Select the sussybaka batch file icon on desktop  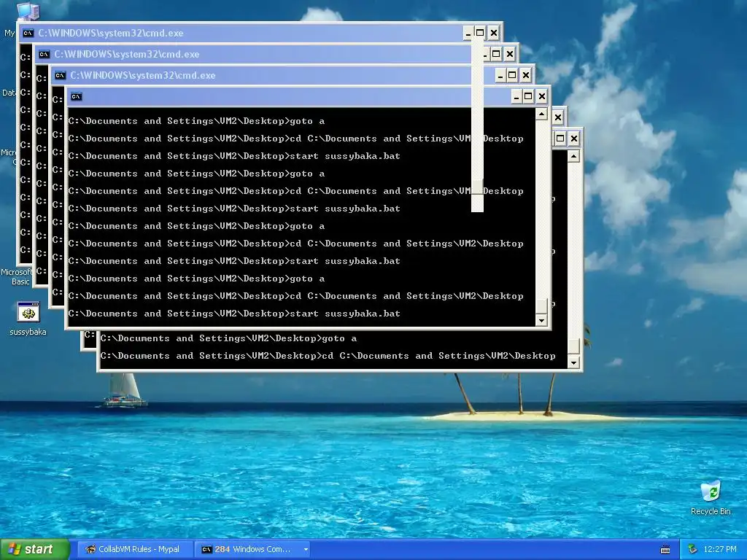coord(28,318)
